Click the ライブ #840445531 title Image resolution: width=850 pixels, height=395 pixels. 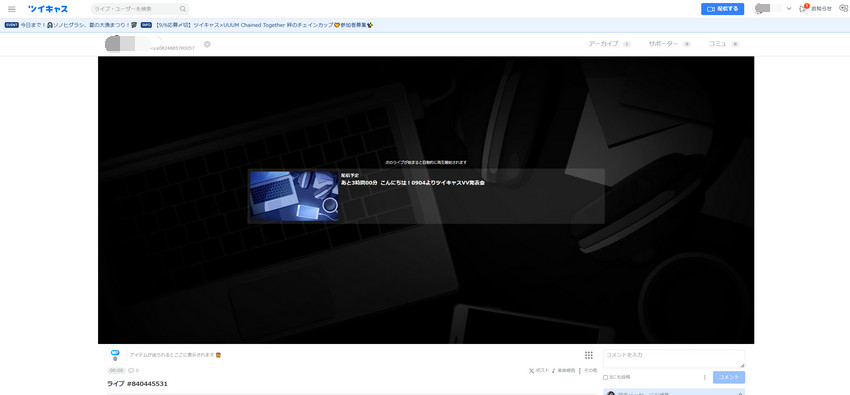[x=137, y=384]
